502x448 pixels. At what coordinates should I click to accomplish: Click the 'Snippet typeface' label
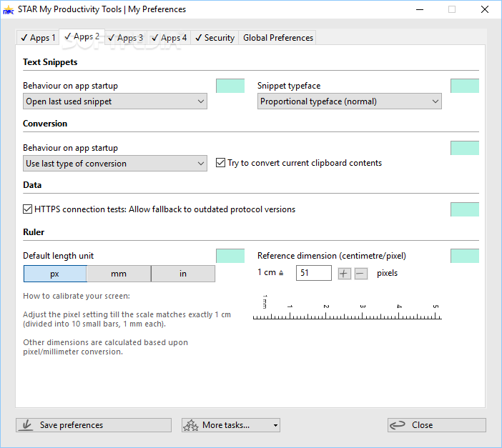(289, 86)
